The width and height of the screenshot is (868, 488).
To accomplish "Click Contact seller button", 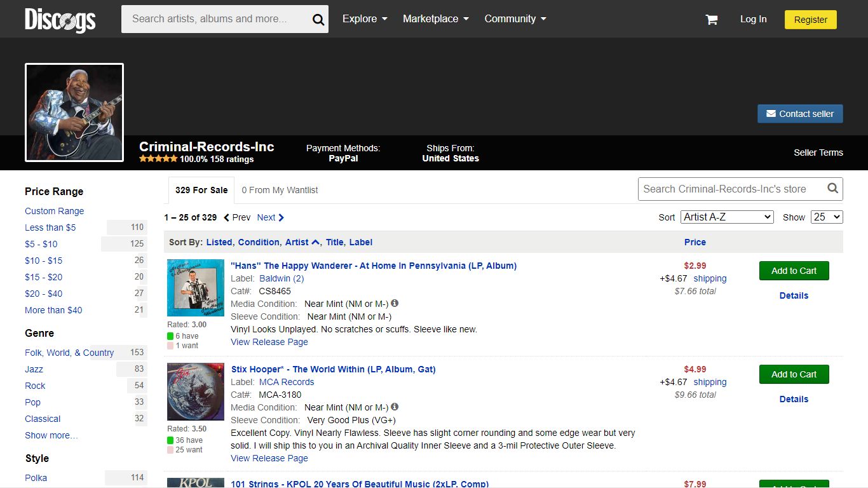I will pyautogui.click(x=800, y=114).
